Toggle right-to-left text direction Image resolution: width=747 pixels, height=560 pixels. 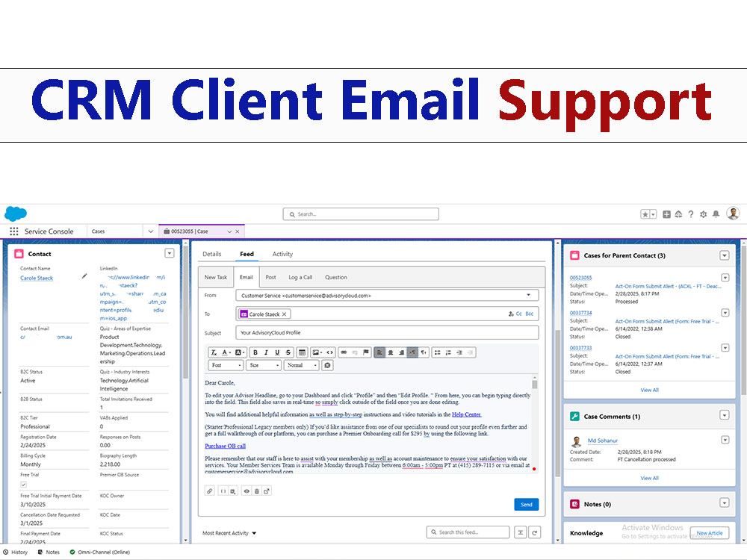pyautogui.click(x=423, y=352)
